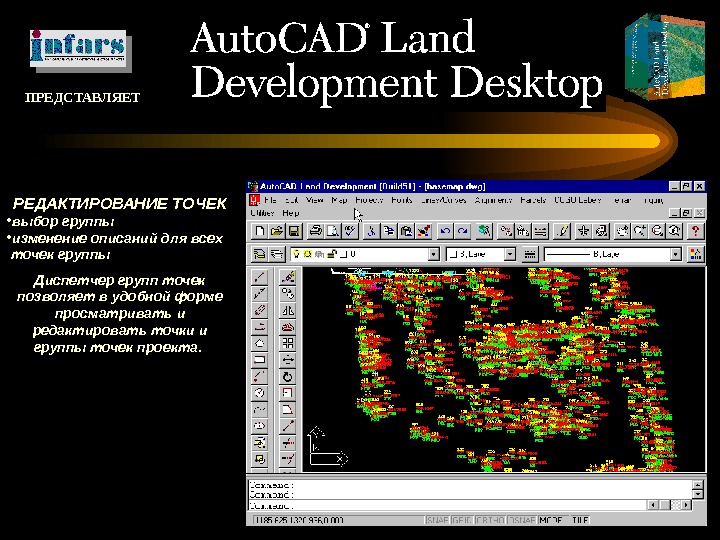Image resolution: width=720 pixels, height=540 pixels.
Task: Click command line horizontal scroll right arrow
Action: [686, 505]
